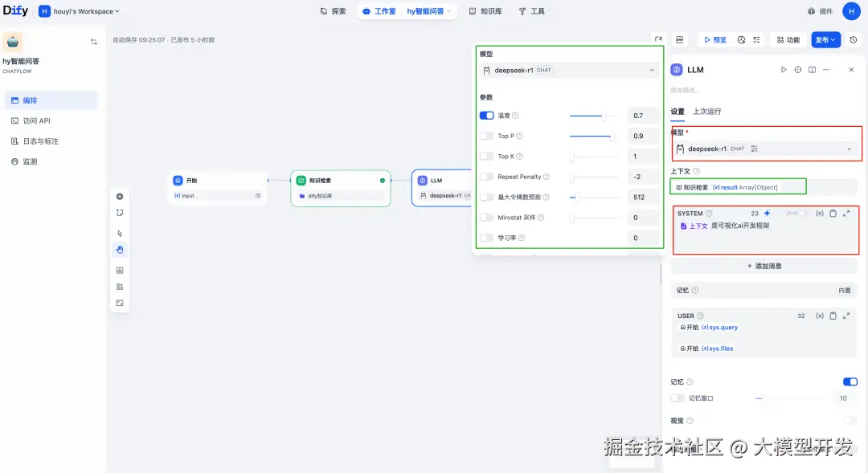Open version history icon next to 发布

click(x=853, y=40)
